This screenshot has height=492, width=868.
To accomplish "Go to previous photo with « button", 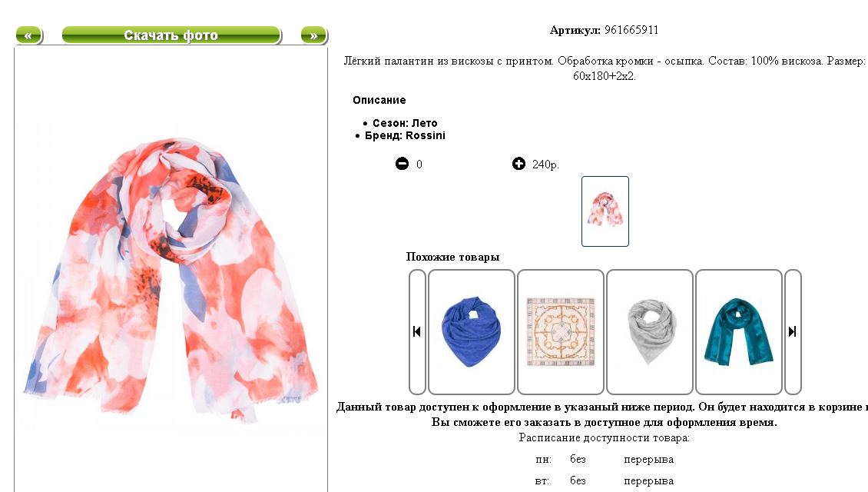I will tap(28, 35).
